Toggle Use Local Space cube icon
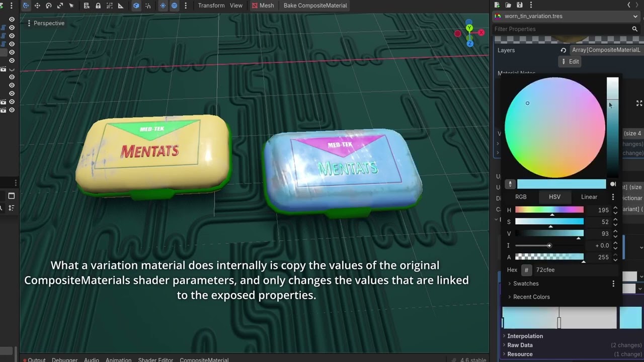The image size is (644, 362). [x=136, y=6]
